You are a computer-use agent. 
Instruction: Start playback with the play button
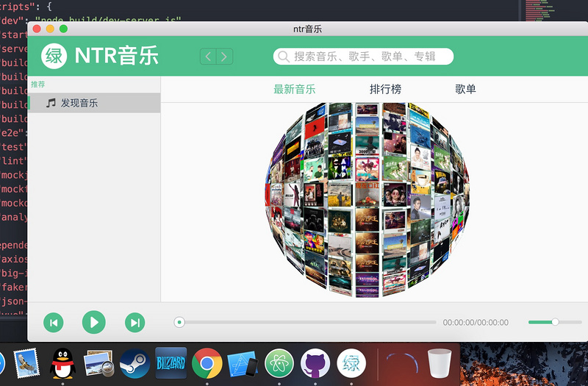(x=94, y=322)
